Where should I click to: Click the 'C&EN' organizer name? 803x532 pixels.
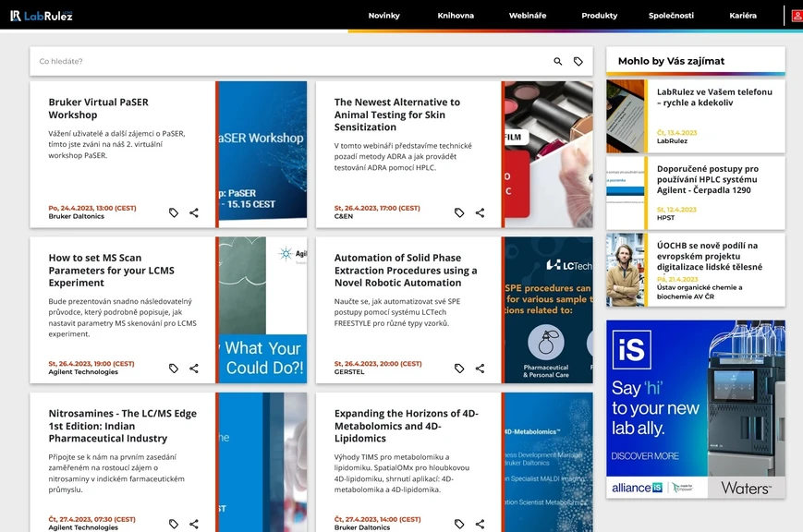click(x=344, y=216)
